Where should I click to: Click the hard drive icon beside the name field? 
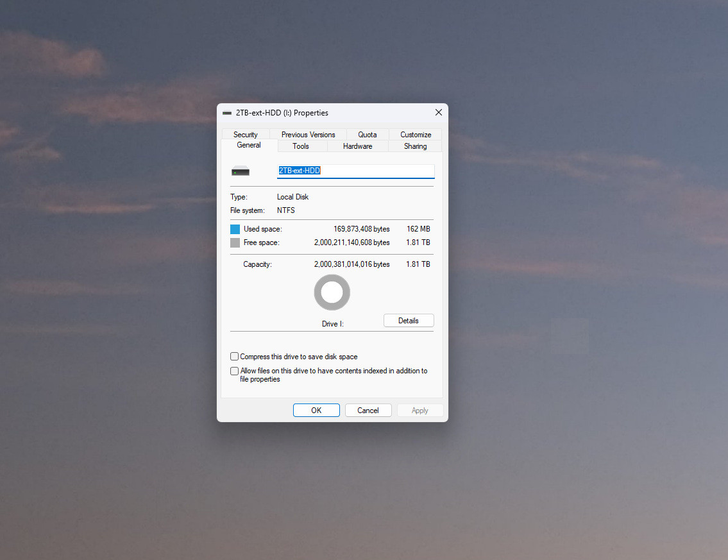(x=241, y=171)
